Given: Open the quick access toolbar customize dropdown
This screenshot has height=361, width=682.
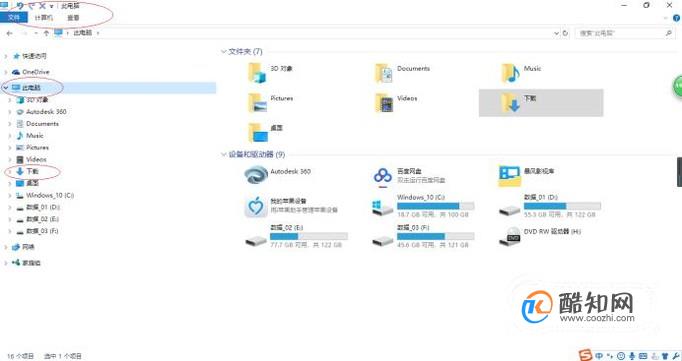Looking at the screenshot, I should 52,6.
